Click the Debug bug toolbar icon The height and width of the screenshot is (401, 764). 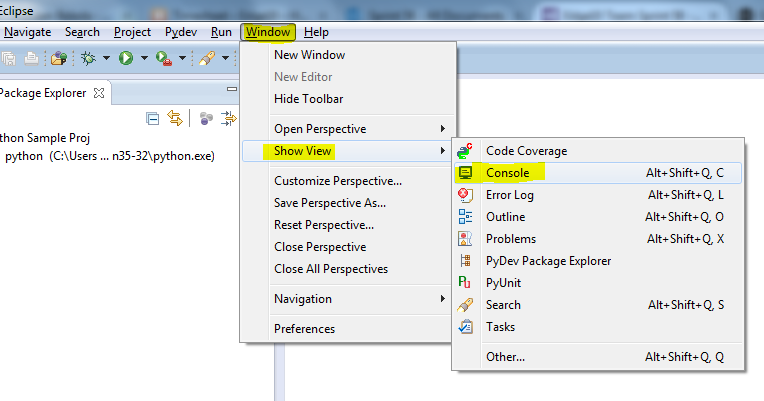[x=88, y=58]
